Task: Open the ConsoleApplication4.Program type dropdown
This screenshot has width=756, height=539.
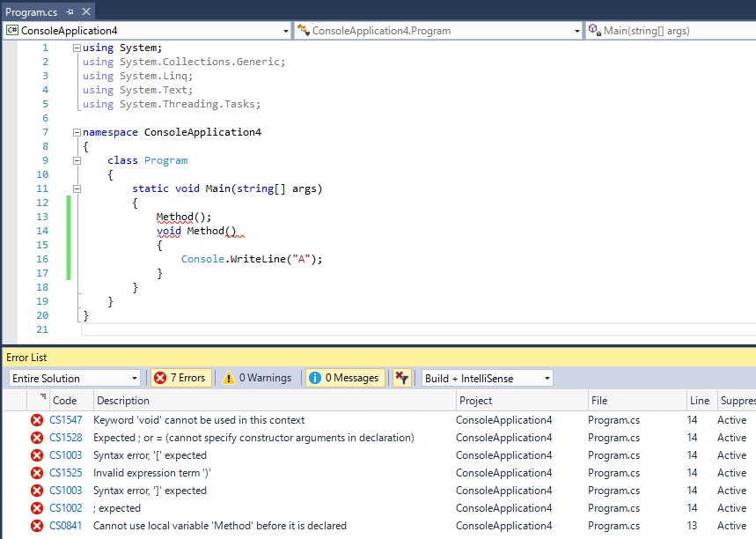Action: (x=437, y=31)
